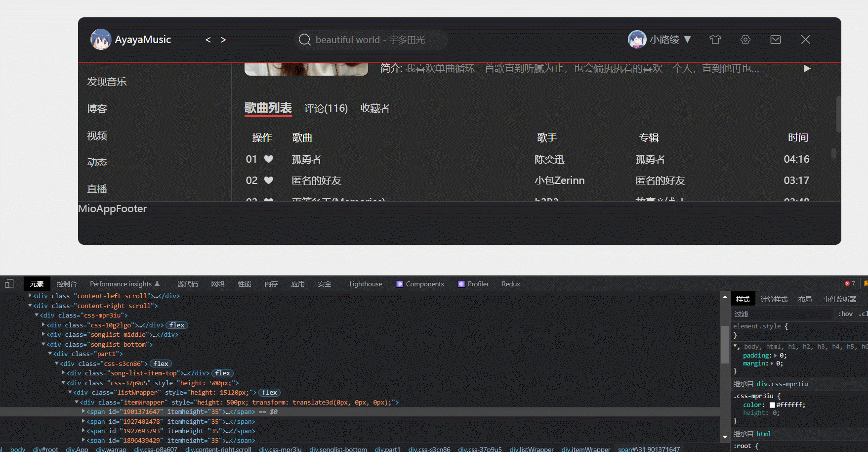Enable :hov element state filter
This screenshot has width=868, height=452.
(846, 314)
